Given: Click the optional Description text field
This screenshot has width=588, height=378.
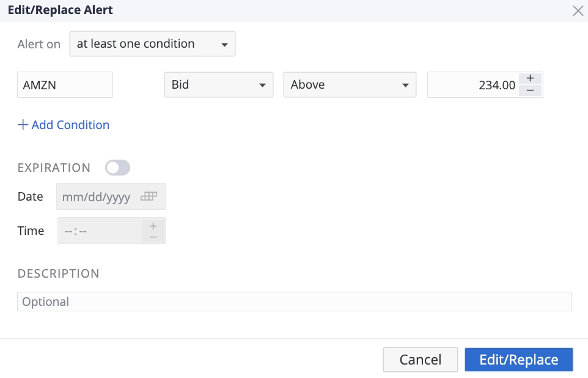Looking at the screenshot, I should [294, 302].
